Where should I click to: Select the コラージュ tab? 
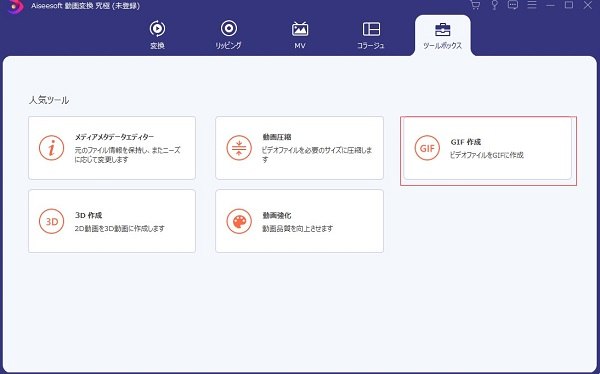pos(371,35)
